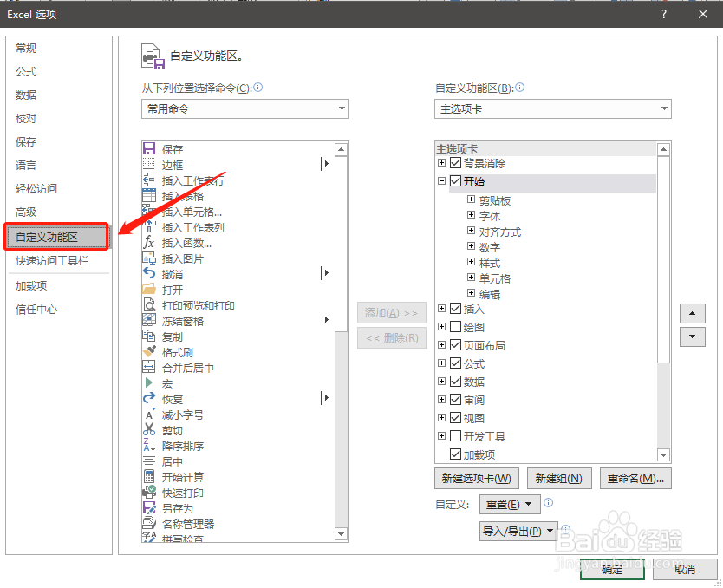Viewport: 723px width, 588px height.
Task: Click the 取消 button
Action: pyautogui.click(x=685, y=570)
